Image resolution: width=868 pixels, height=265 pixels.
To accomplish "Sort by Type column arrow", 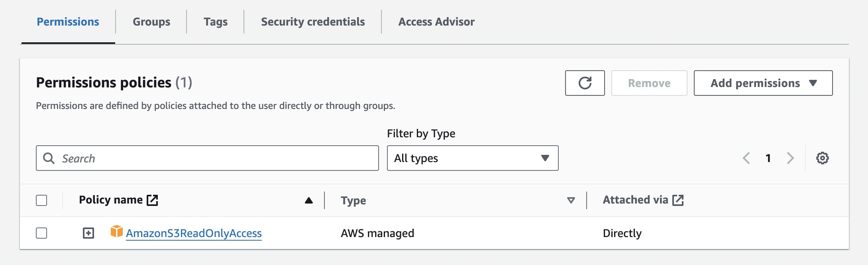I will click(x=571, y=200).
